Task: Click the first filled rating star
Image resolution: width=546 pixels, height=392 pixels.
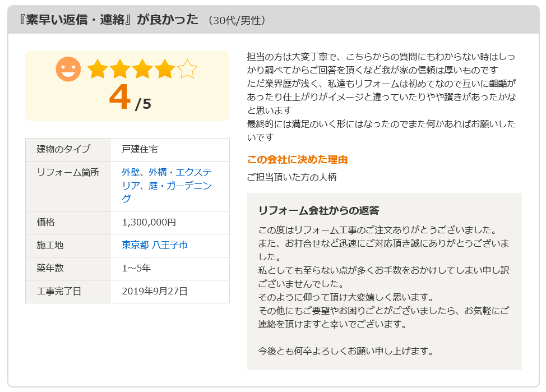Action: (98, 69)
